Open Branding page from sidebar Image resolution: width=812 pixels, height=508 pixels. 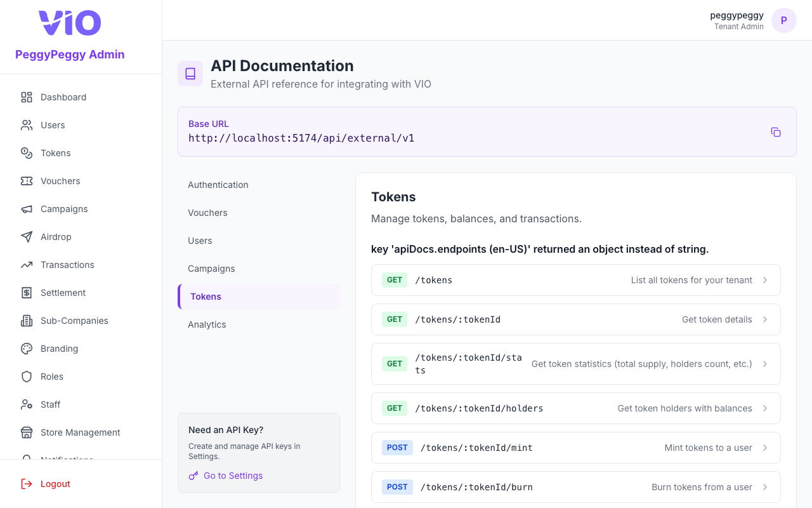(81, 349)
